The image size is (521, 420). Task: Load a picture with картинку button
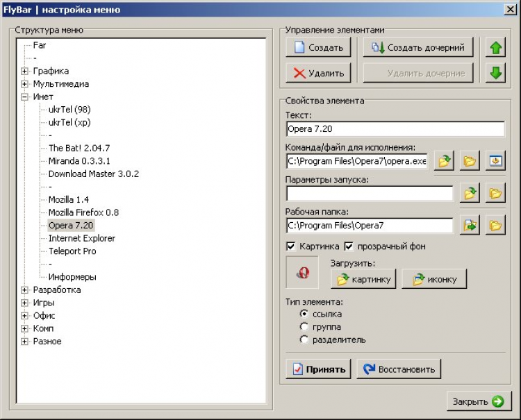[363, 279]
